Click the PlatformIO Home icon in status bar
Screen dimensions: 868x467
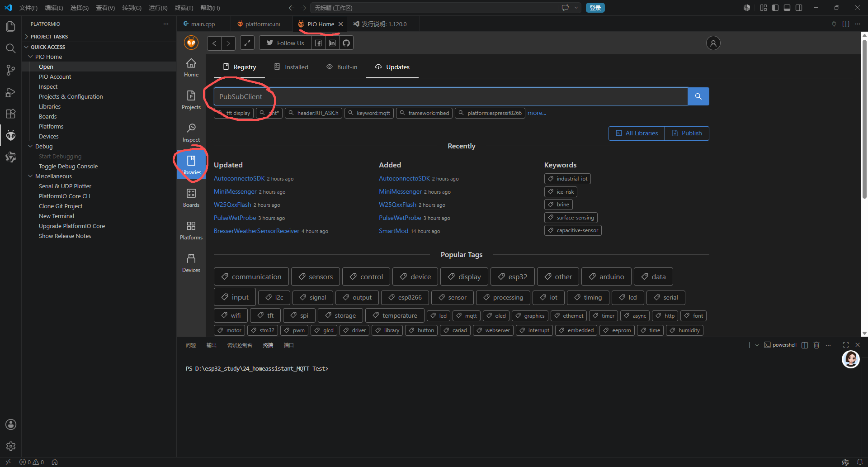point(55,462)
